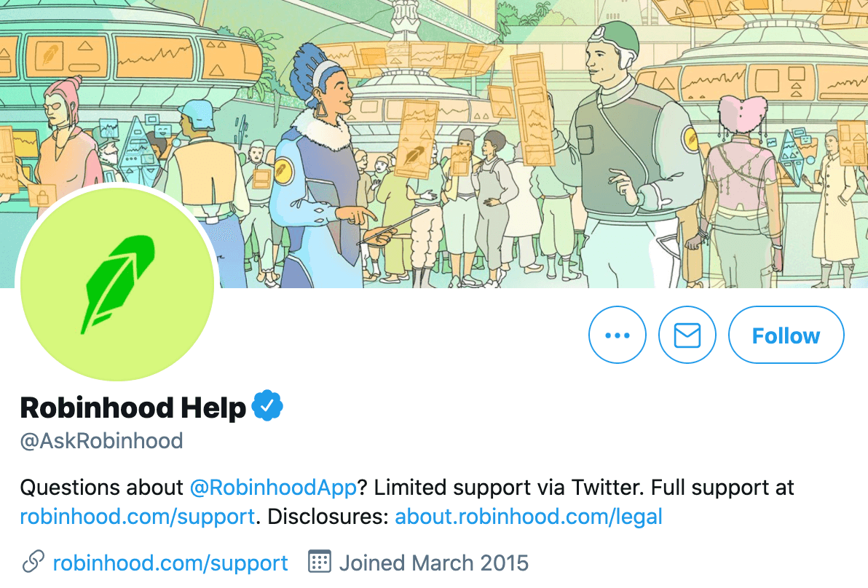Click orange feather logo screen atop banner's left
This screenshot has height=588, width=868.
50,55
